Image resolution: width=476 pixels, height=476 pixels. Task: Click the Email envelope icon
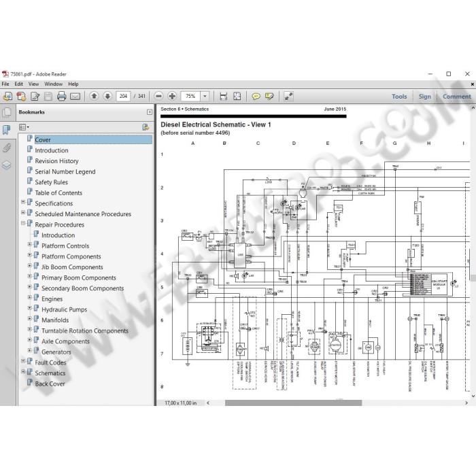pyautogui.click(x=75, y=97)
